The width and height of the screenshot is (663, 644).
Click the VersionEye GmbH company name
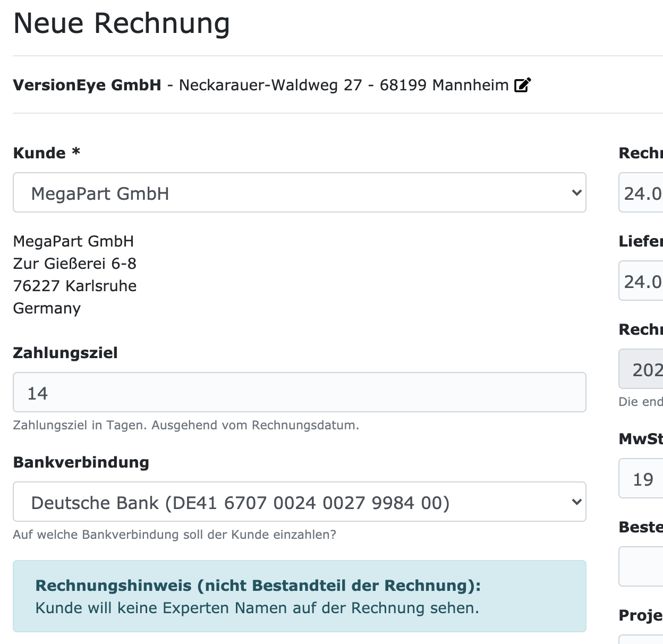point(87,84)
